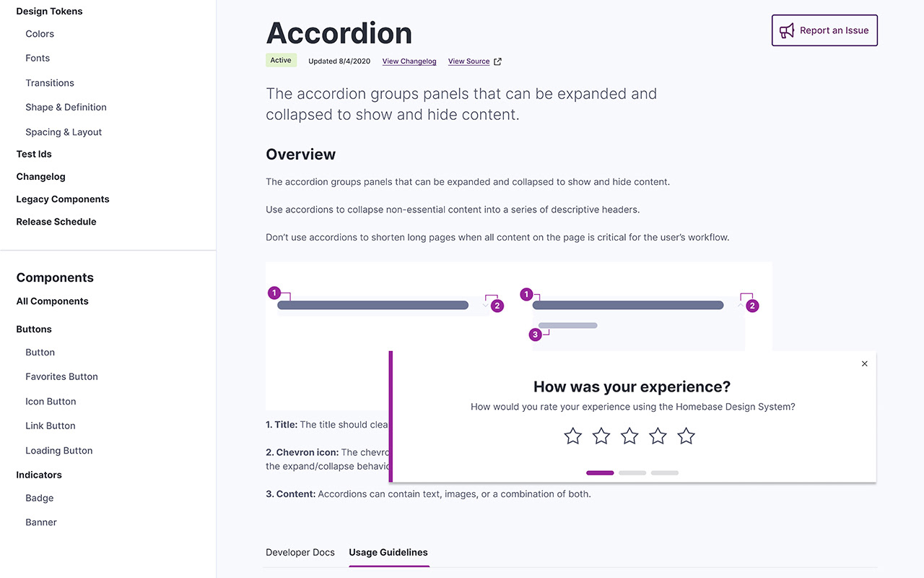This screenshot has height=578, width=924.
Task: Open the View Changelog link
Action: [409, 61]
